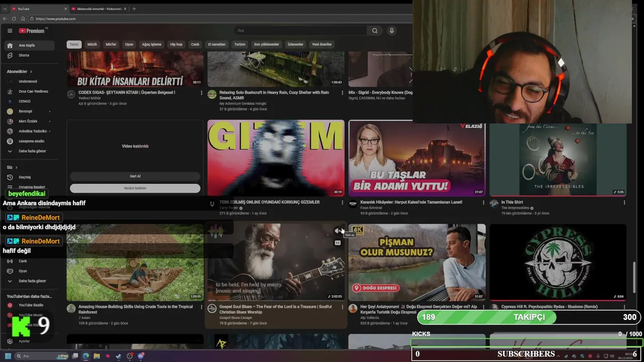Select the Canlı filter chip

[x=195, y=44]
